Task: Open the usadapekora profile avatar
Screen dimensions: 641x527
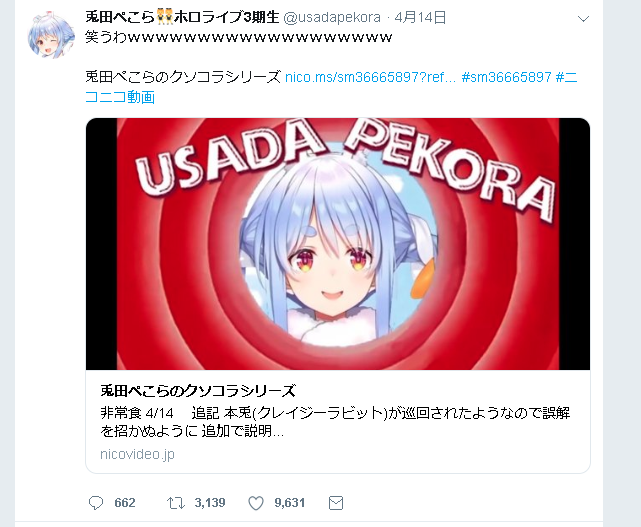Action: (x=51, y=34)
